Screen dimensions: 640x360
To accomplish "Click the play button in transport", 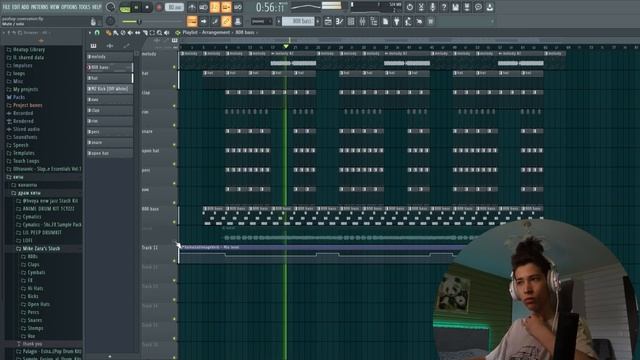I will coord(136,7).
